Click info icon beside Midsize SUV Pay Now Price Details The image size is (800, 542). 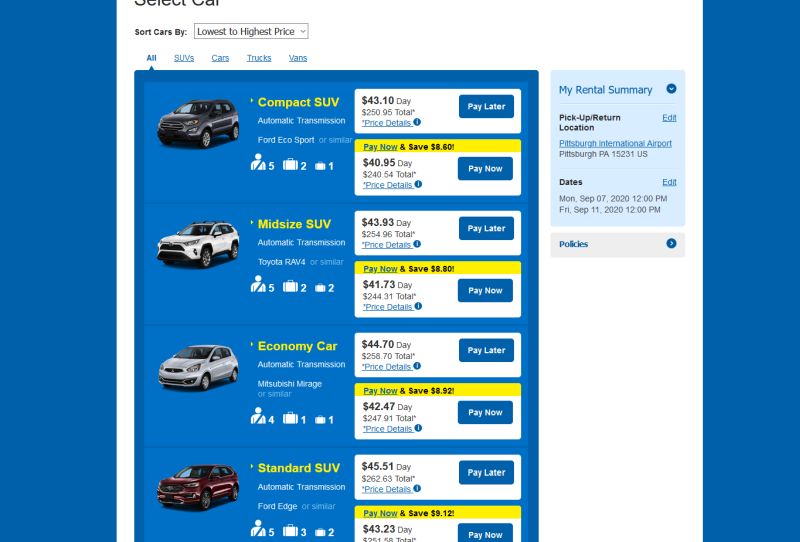click(x=418, y=306)
